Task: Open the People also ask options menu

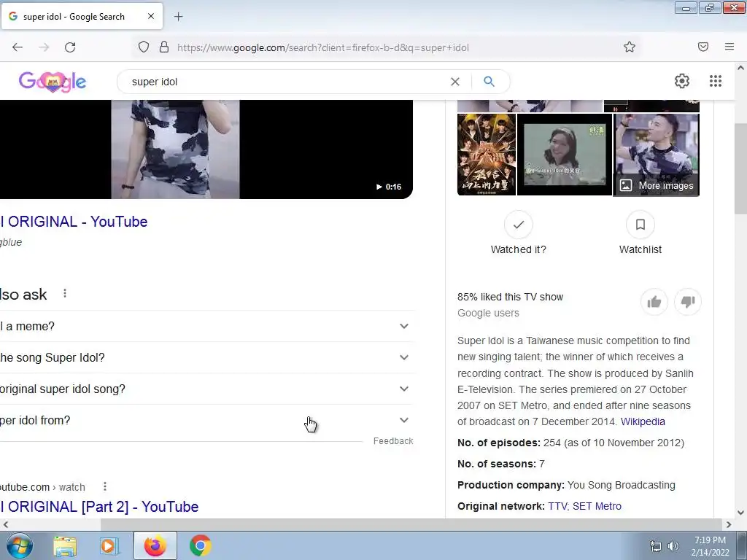Action: (65, 294)
